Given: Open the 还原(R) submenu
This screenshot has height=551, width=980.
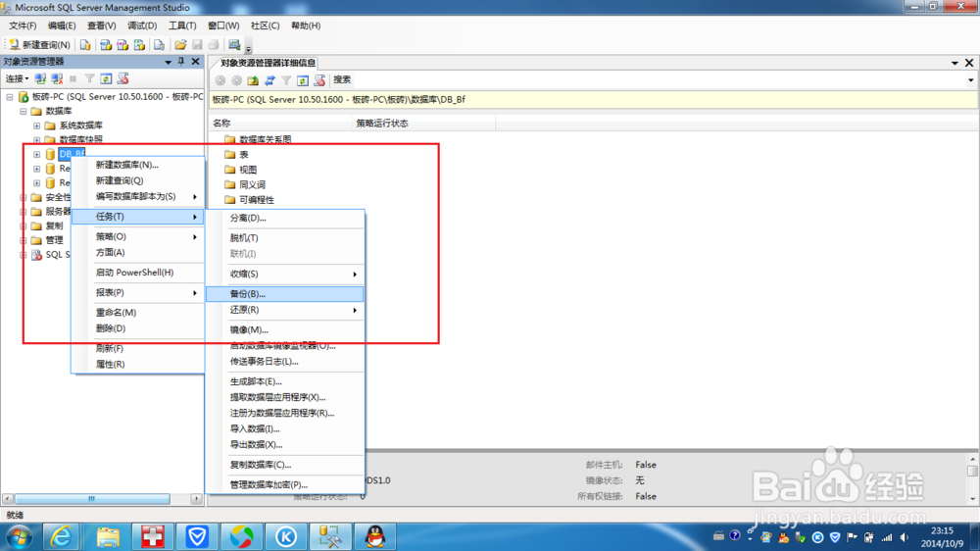Looking at the screenshot, I should click(285, 310).
